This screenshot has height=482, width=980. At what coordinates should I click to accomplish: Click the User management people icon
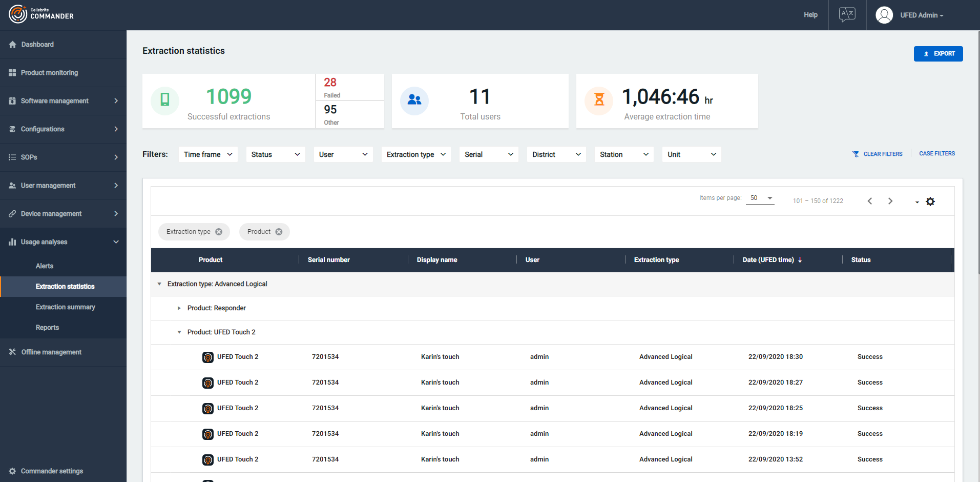click(x=12, y=186)
